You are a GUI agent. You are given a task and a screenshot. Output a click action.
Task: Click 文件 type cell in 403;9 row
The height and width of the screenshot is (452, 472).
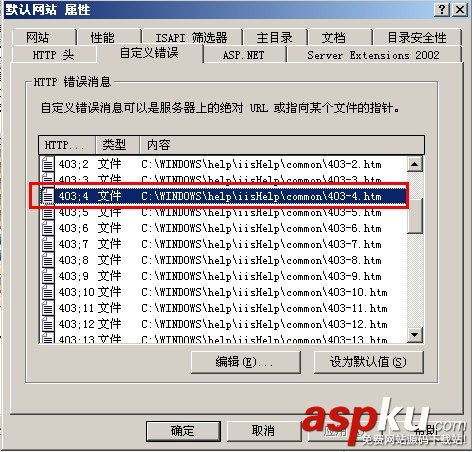(x=109, y=276)
